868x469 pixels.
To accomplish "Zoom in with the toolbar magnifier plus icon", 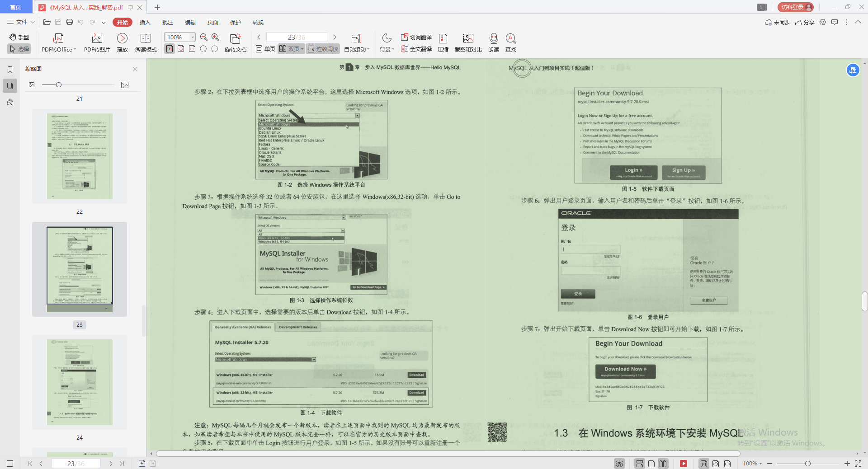I will pyautogui.click(x=215, y=37).
